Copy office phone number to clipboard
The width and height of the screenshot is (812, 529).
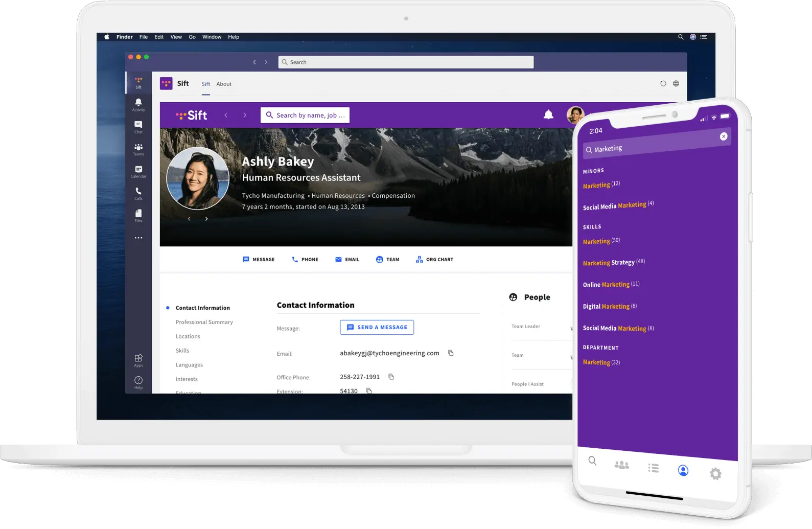click(x=391, y=377)
